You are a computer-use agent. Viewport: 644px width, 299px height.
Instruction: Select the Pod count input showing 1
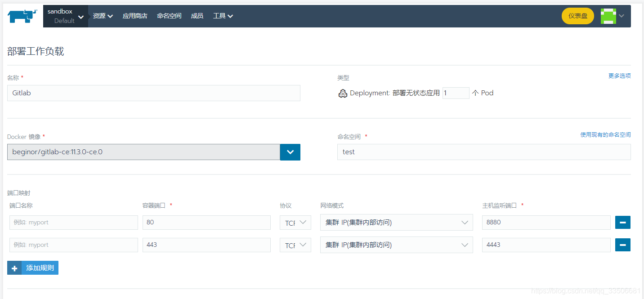(x=456, y=93)
